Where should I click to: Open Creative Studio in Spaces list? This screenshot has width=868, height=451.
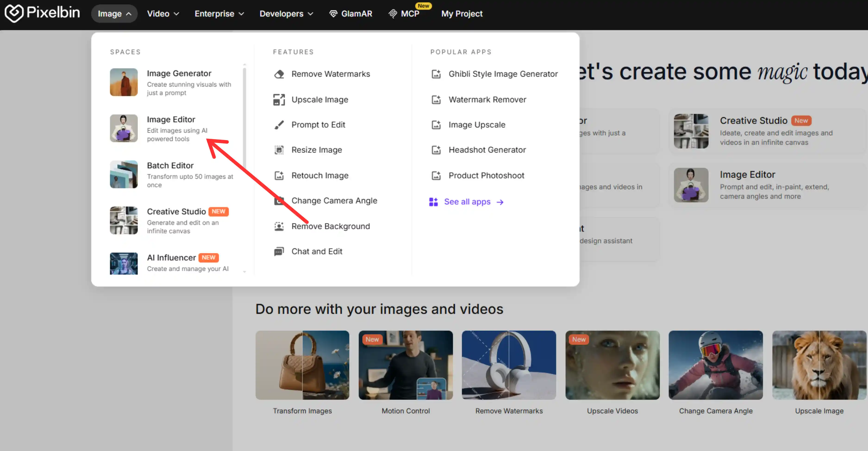click(x=172, y=221)
